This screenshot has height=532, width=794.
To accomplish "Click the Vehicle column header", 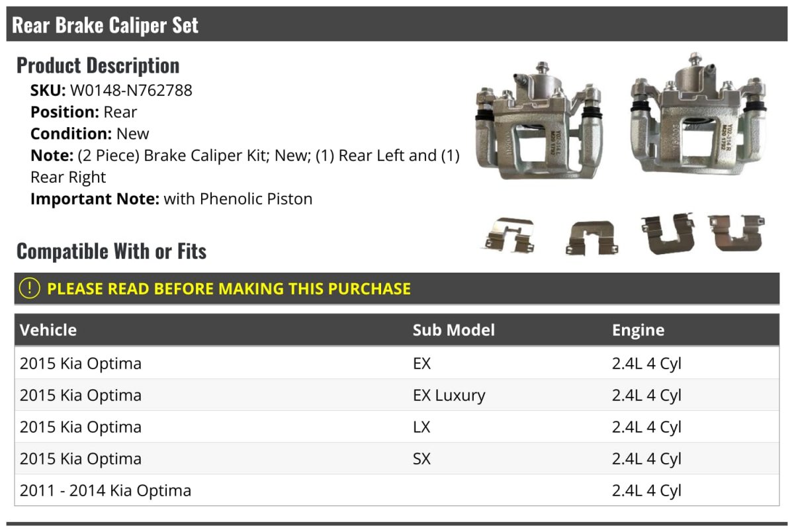I will click(48, 330).
